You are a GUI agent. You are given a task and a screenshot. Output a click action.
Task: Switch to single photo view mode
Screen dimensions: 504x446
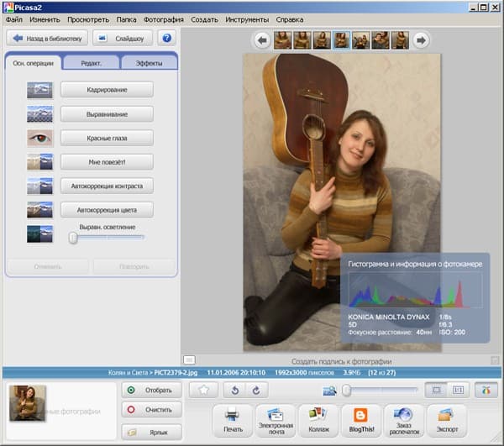coord(435,390)
